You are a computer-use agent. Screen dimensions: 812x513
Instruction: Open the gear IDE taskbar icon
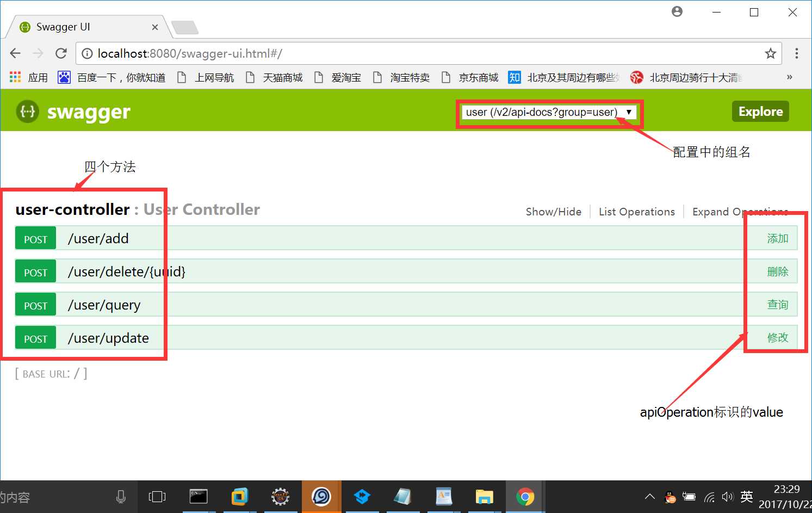pos(281,497)
